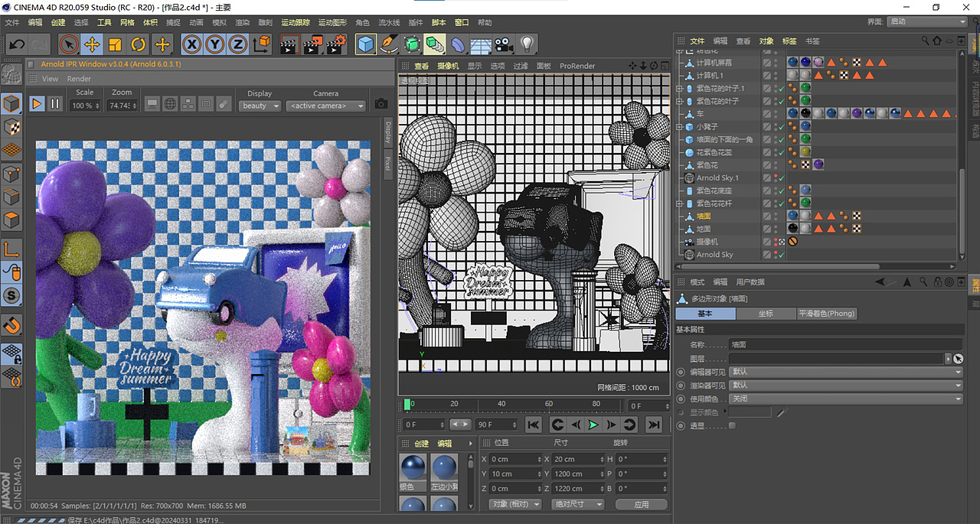The height and width of the screenshot is (524, 980).
Task: Toggle visibility dots for the 摄像机 object
Action: tap(776, 242)
